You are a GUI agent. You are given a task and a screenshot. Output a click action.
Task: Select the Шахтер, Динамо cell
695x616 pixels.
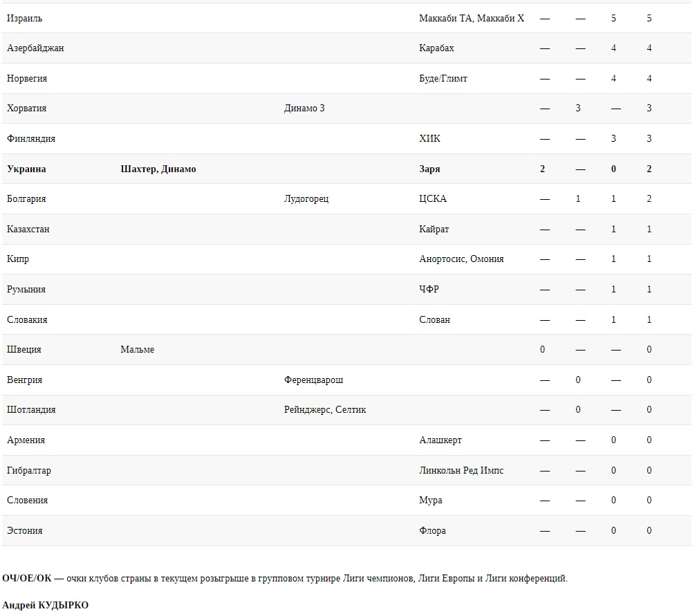(x=158, y=169)
